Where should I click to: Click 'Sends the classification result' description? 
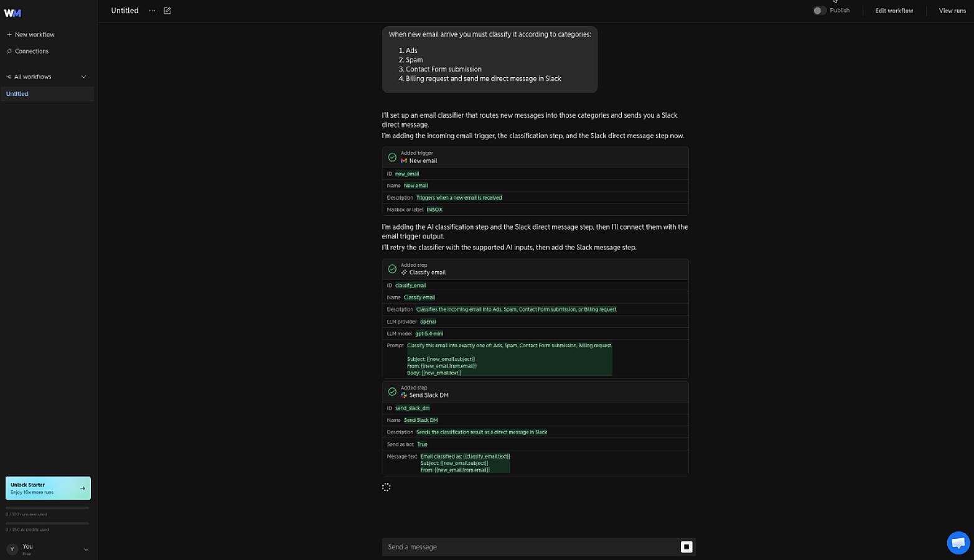[482, 432]
